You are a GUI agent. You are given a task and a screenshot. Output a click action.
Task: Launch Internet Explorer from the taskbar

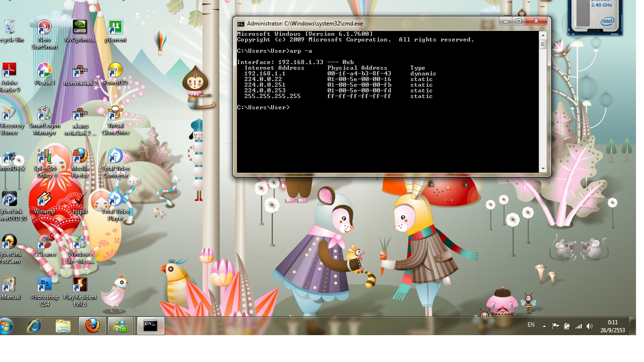coord(34,326)
